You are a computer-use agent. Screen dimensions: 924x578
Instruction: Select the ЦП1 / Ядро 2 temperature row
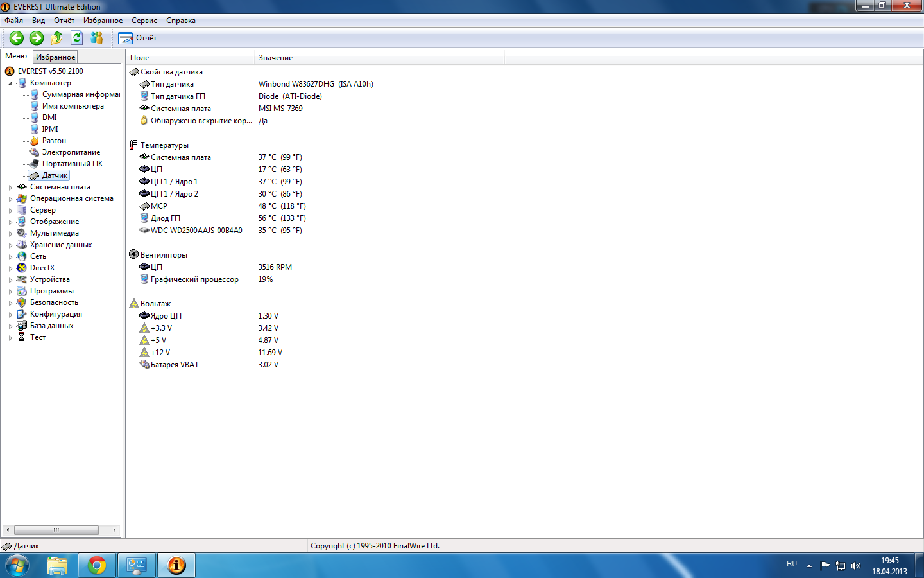tap(221, 194)
